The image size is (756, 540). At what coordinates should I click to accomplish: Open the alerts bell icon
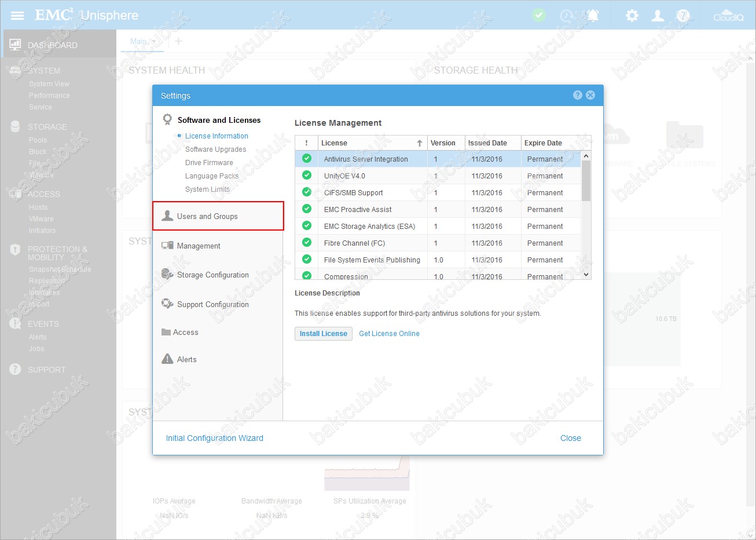coord(593,16)
